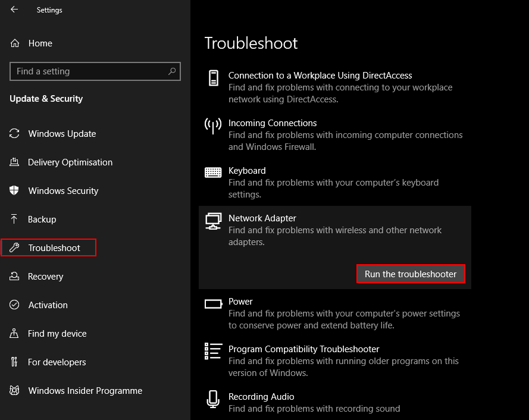This screenshot has height=420, width=529.
Task: Click the Program Compatibility list icon
Action: tap(213, 351)
